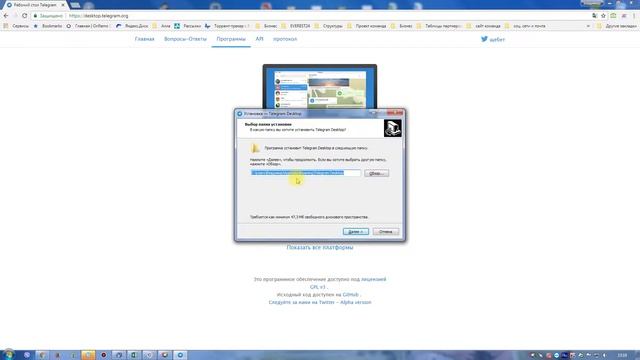Image resolution: width=640 pixels, height=360 pixels.
Task: Click the system tray clock
Action: pyautogui.click(x=622, y=356)
